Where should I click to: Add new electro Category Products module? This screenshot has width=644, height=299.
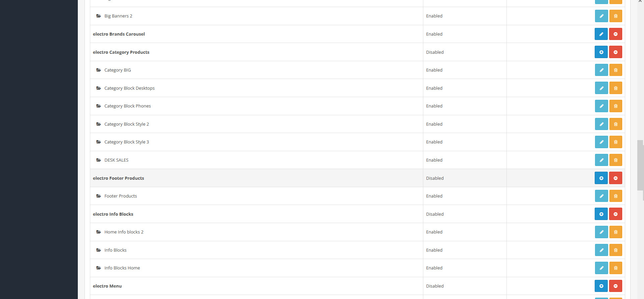[601, 52]
